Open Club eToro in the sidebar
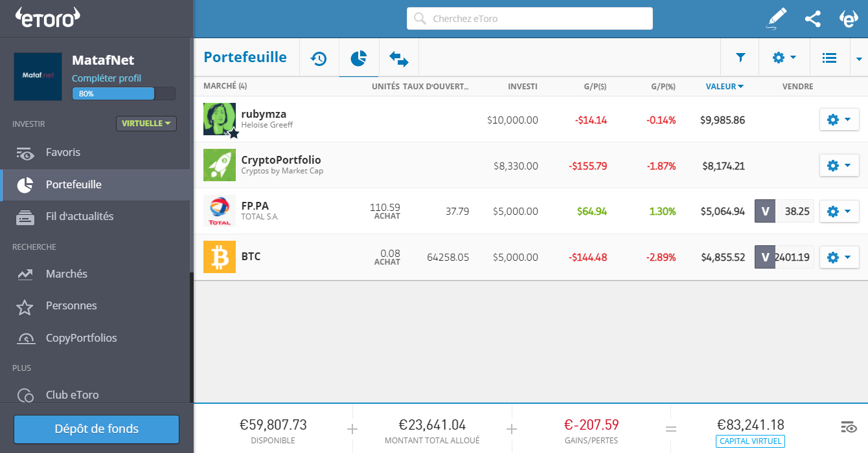This screenshot has width=868, height=453. click(x=96, y=395)
